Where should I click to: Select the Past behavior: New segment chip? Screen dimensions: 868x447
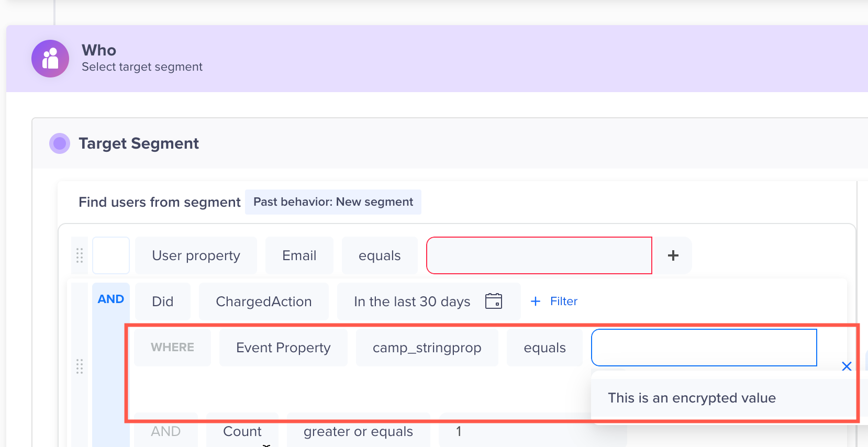click(x=333, y=202)
